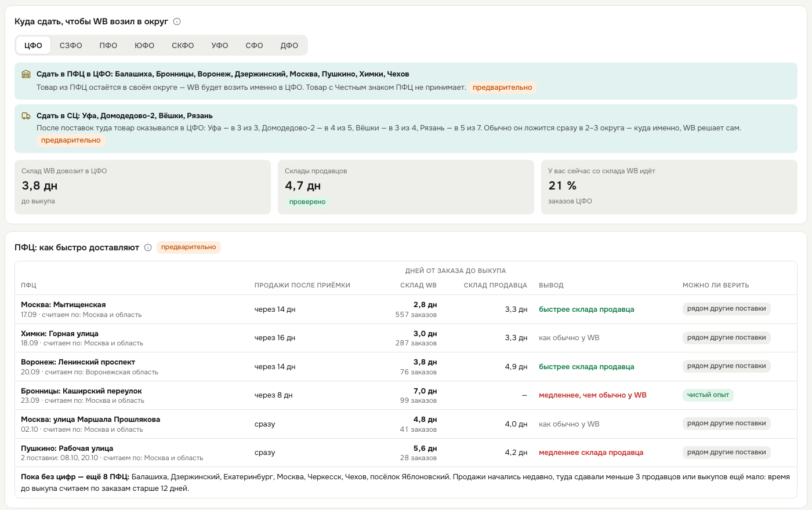Viewport: 812px width, 510px height.
Task: Click the Пушкино: Рабочая улица row name
Action: coord(67,449)
